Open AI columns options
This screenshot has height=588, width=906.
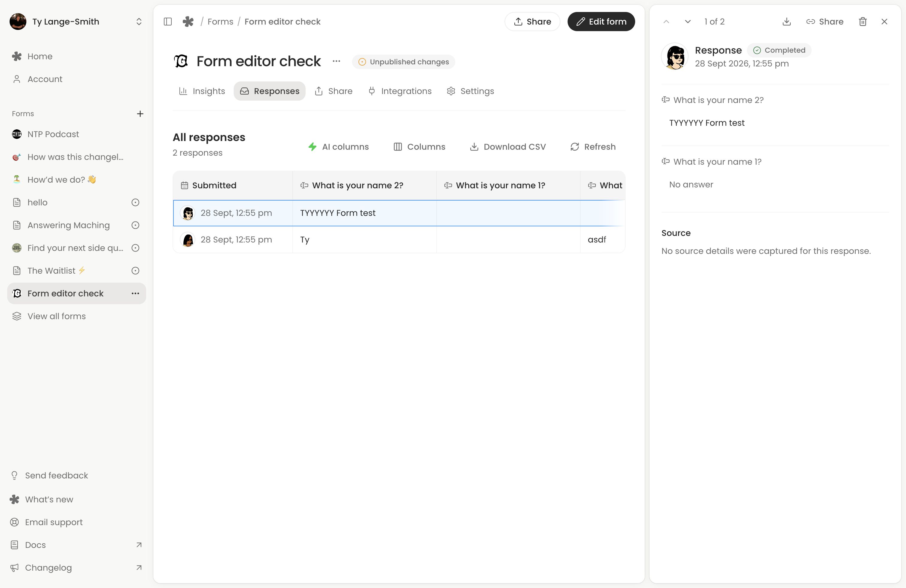coord(339,147)
